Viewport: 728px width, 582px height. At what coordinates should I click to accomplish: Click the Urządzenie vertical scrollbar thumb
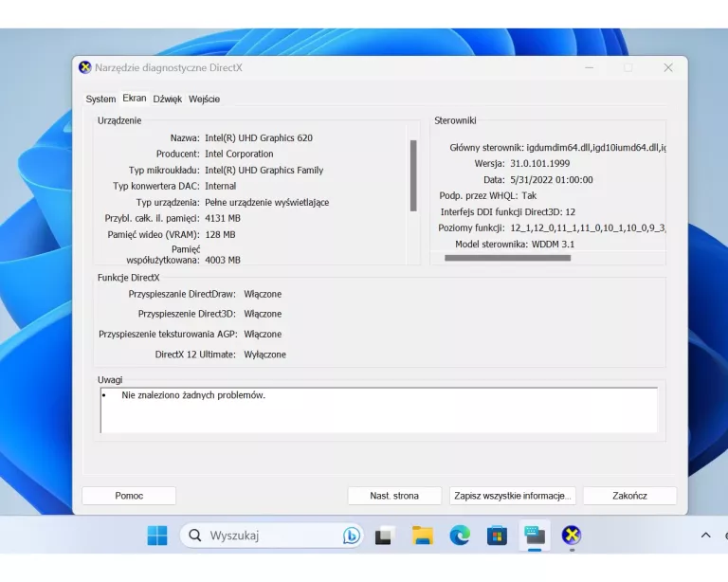[413, 176]
